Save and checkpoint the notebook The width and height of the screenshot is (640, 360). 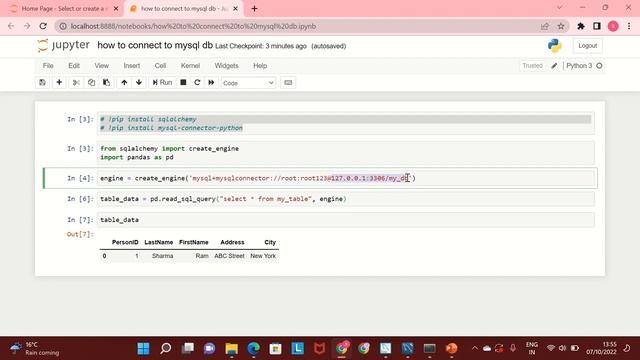coord(42,82)
